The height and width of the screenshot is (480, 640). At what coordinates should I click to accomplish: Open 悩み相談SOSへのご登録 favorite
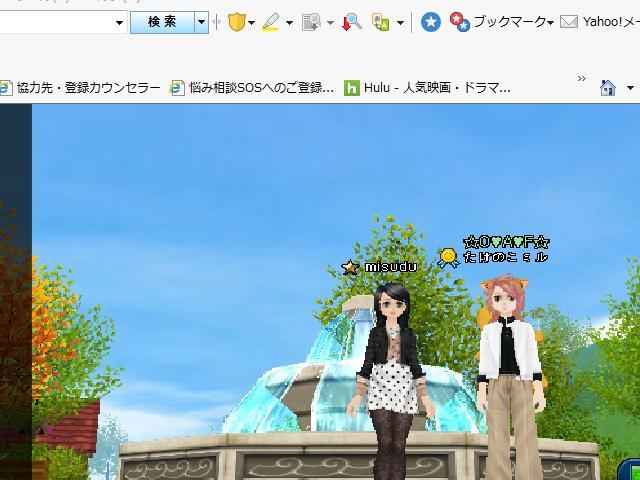pyautogui.click(x=253, y=88)
